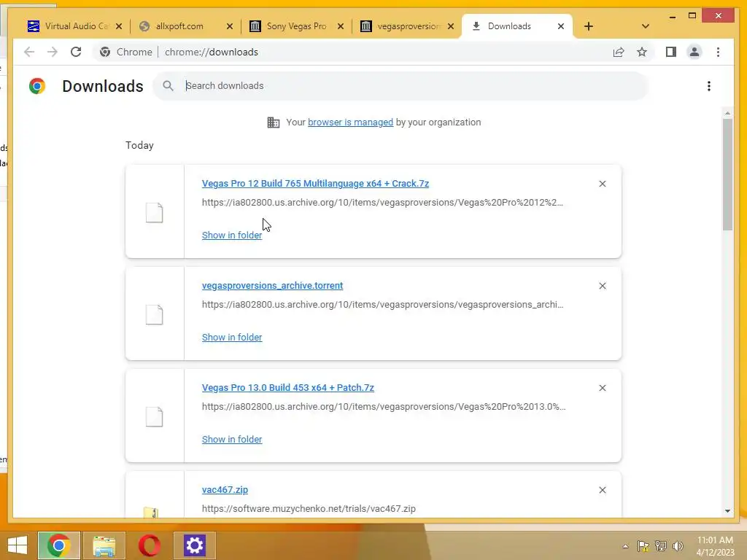Expand the tab search chevron
The height and width of the screenshot is (560, 747).
point(646,26)
